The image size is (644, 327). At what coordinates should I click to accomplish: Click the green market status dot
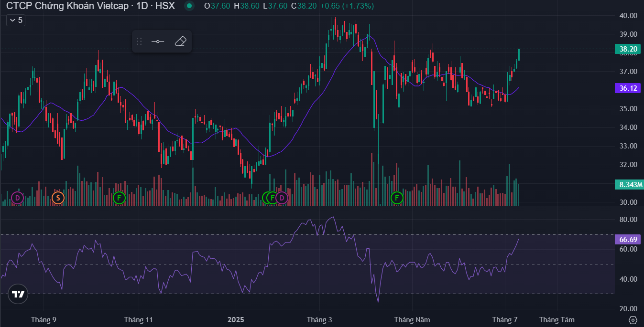coord(190,6)
